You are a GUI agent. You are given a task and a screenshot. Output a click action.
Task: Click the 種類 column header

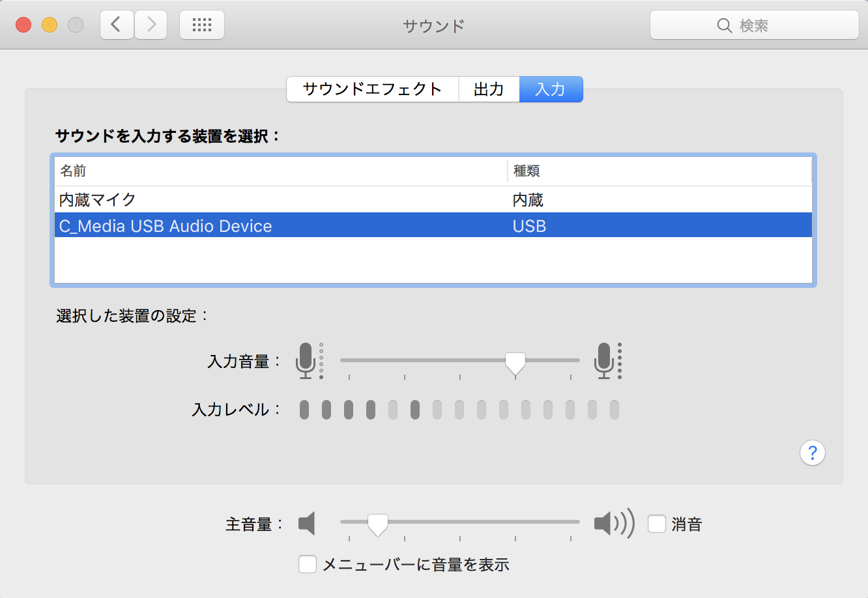tap(527, 171)
